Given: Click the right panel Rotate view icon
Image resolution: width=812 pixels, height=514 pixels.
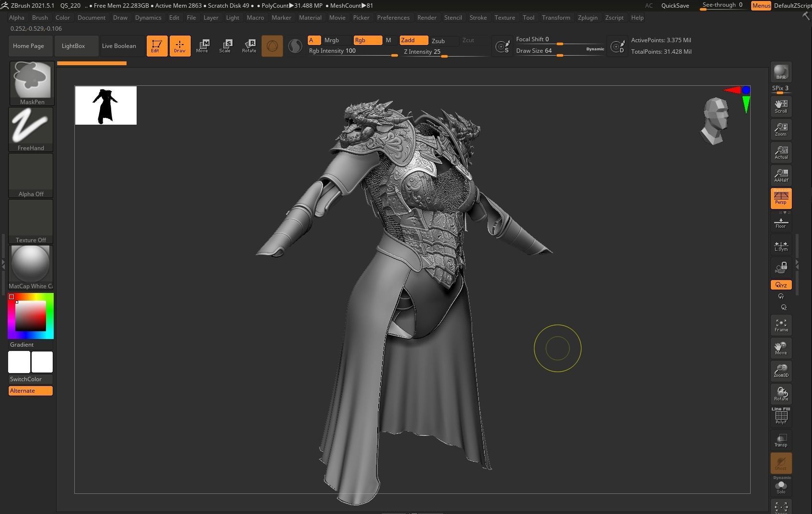Looking at the screenshot, I should click(781, 394).
